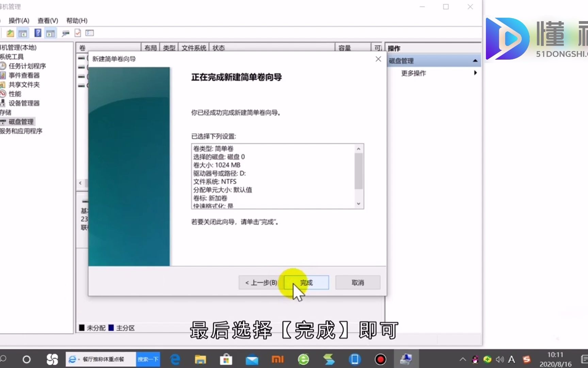588x368 pixels.
Task: Expand 更多操作 submenu arrow
Action: (475, 73)
